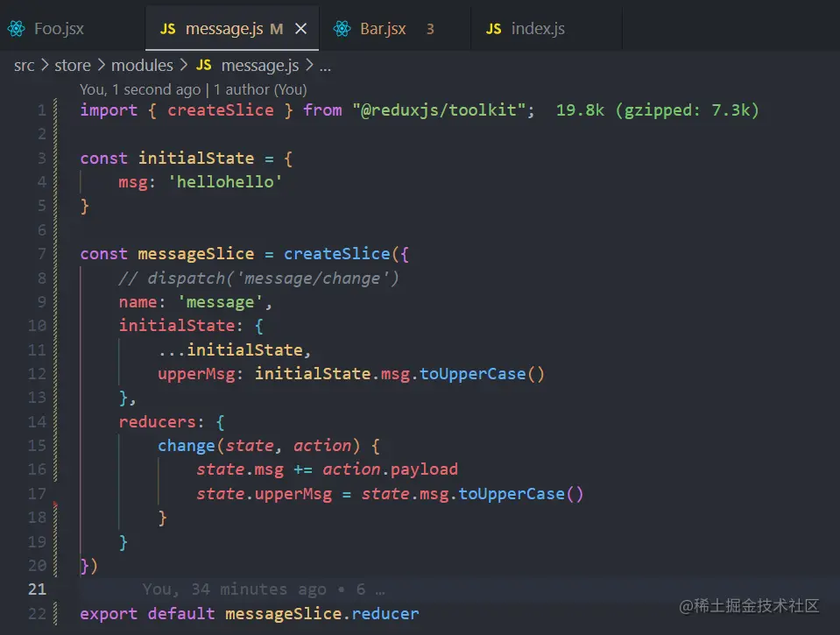The image size is (840, 635).
Task: Click 'state.upperMsg' on line 17
Action: [x=264, y=493]
